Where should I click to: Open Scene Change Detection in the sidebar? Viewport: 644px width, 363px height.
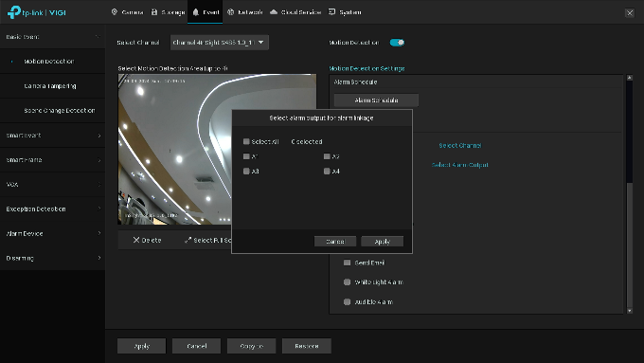(53, 110)
